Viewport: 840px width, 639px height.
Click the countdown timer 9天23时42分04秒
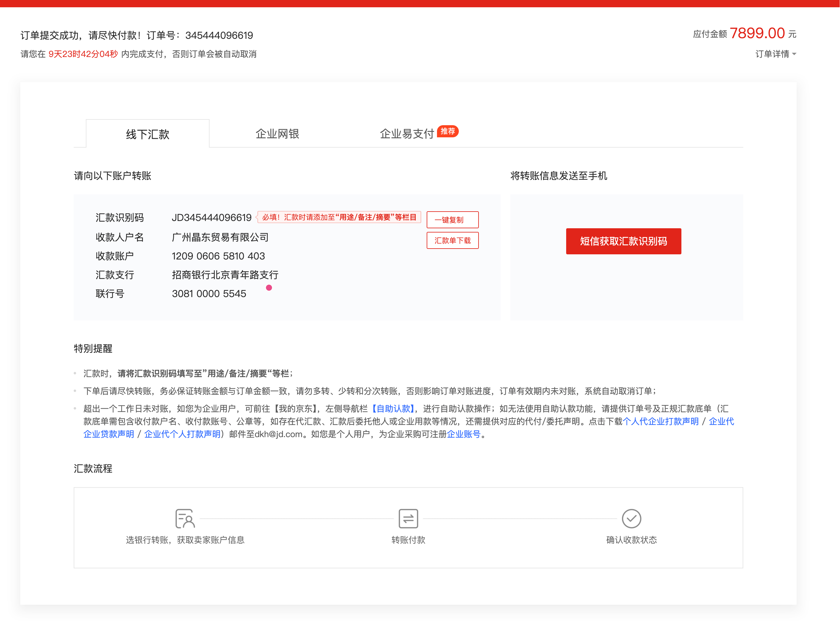point(82,54)
